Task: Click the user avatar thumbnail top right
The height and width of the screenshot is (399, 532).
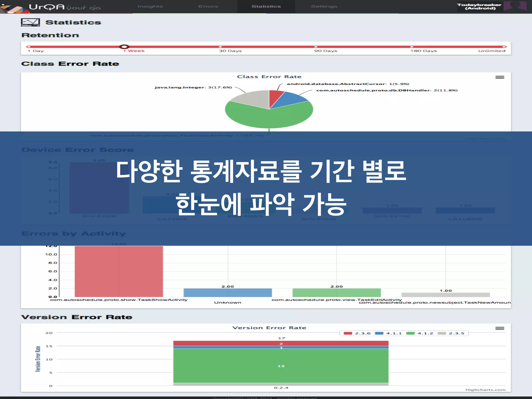Action: click(x=515, y=6)
